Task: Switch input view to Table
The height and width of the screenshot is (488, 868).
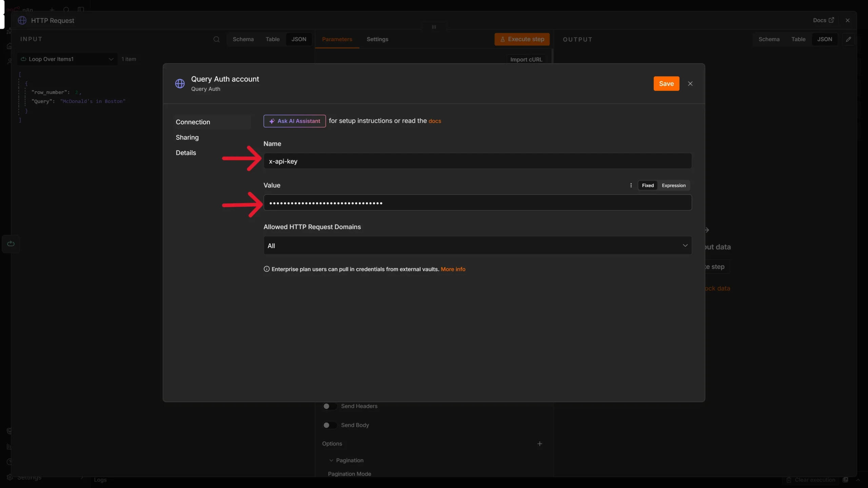Action: tap(273, 39)
